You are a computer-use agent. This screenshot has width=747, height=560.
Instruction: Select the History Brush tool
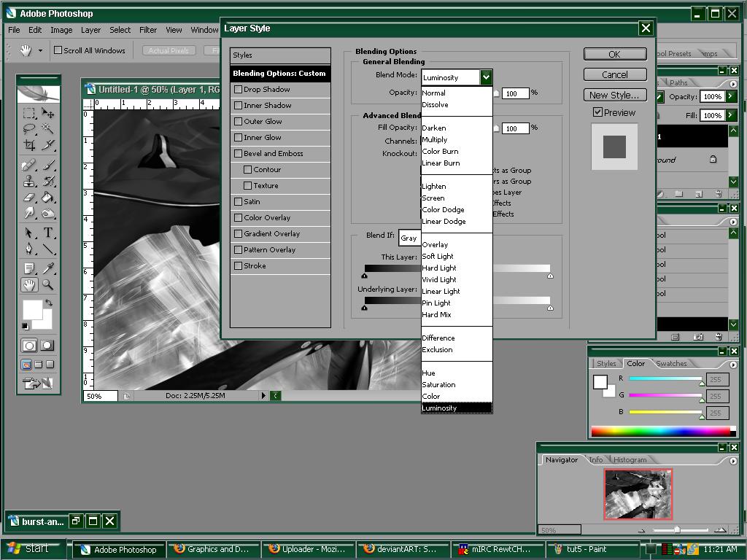47,181
